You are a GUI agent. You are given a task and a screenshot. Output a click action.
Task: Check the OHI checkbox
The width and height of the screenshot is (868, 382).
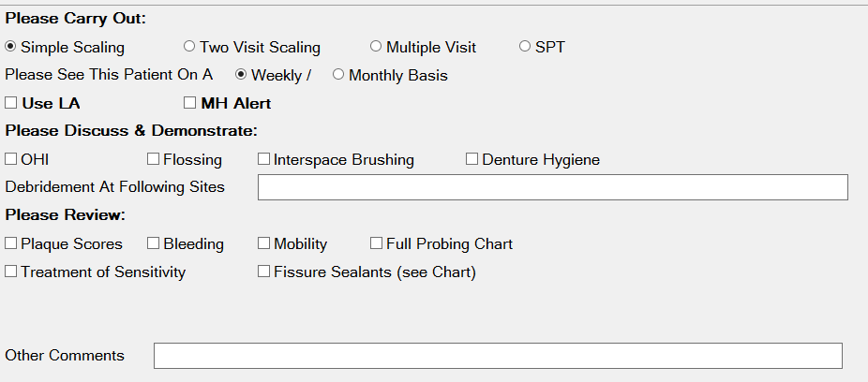click(11, 159)
